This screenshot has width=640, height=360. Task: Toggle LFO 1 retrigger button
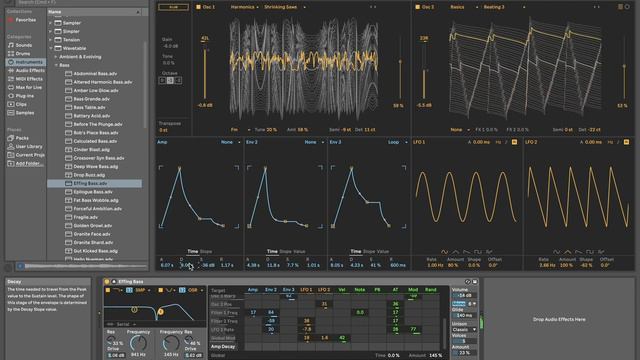[514, 142]
